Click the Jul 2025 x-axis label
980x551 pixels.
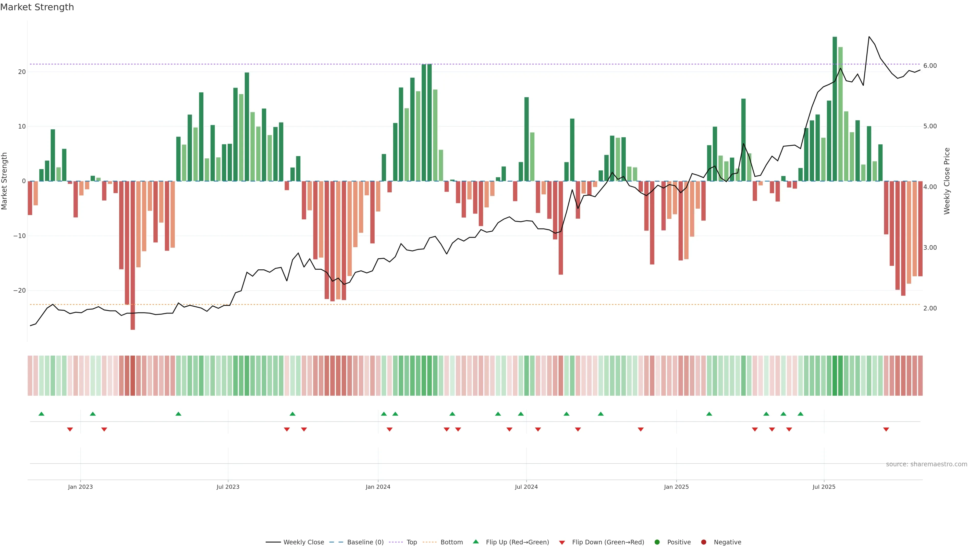pyautogui.click(x=824, y=487)
